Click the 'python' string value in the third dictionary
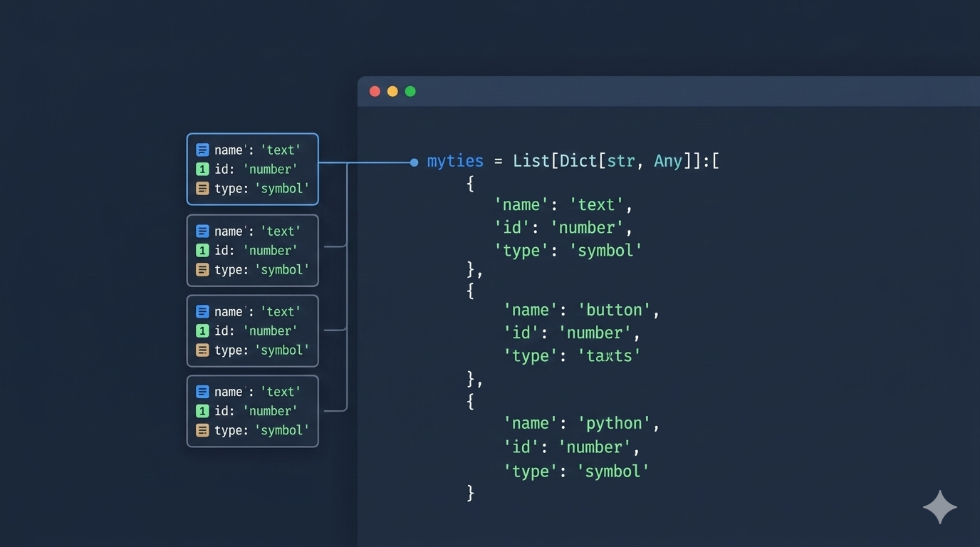 click(x=616, y=422)
